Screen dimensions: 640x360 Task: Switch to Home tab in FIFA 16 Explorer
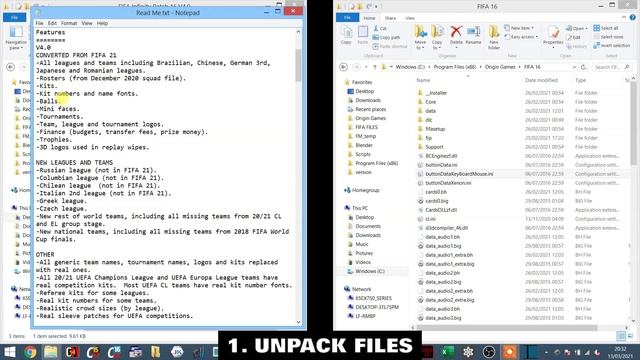coord(369,18)
